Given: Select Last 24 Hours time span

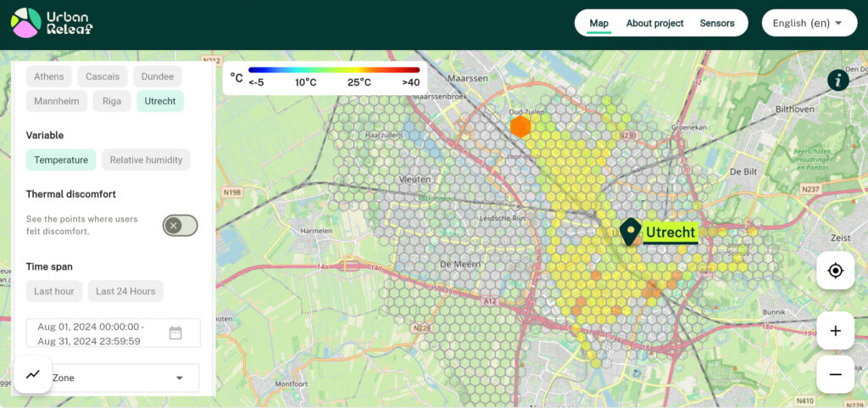Looking at the screenshot, I should coord(125,291).
